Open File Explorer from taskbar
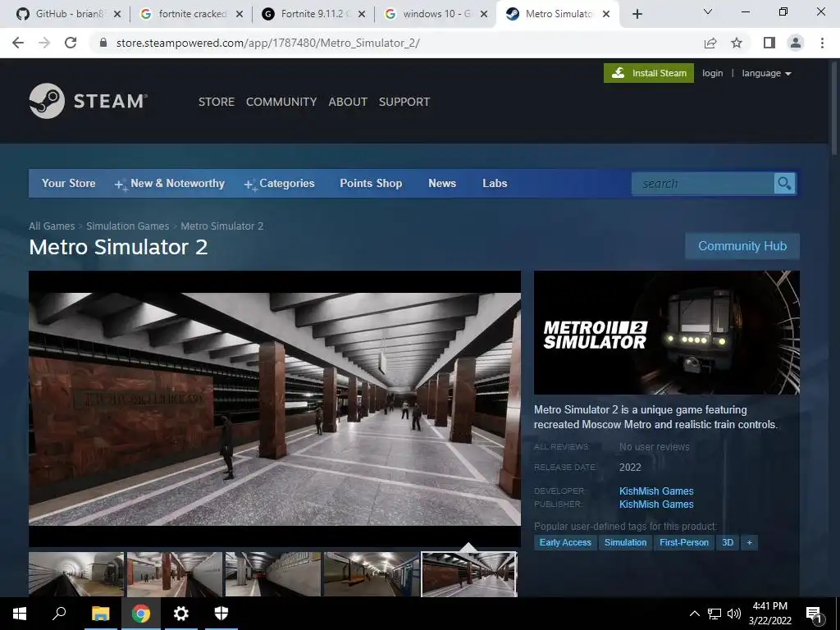Screen dimensions: 840x630 (100, 614)
